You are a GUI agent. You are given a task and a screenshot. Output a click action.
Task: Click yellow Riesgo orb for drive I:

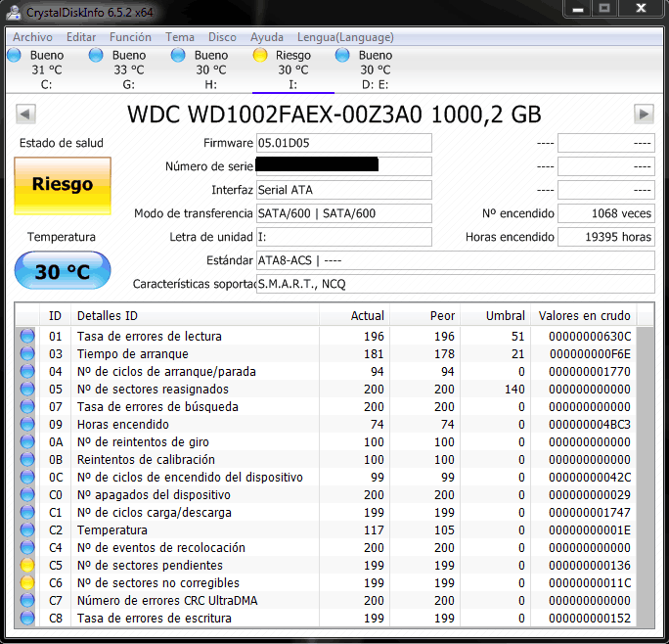point(260,55)
